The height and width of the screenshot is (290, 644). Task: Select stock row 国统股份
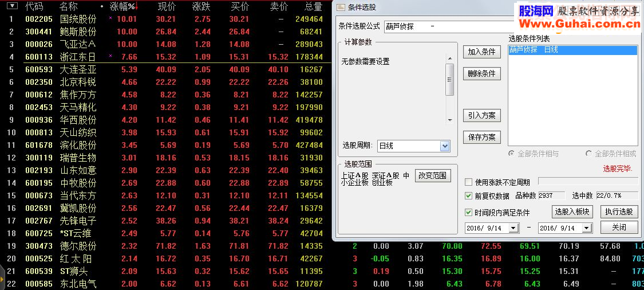point(165,19)
